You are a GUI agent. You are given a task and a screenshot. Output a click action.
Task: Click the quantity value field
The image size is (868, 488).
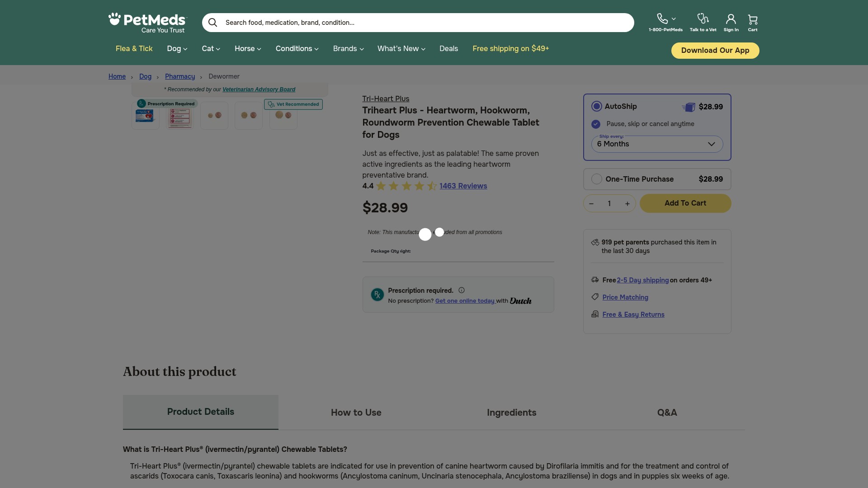tap(609, 204)
